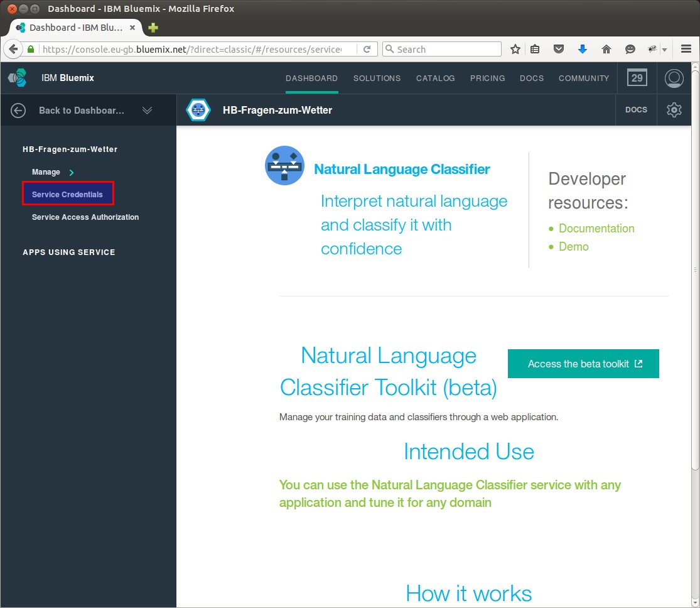
Task: Open the PRICING nav item
Action: [x=488, y=78]
